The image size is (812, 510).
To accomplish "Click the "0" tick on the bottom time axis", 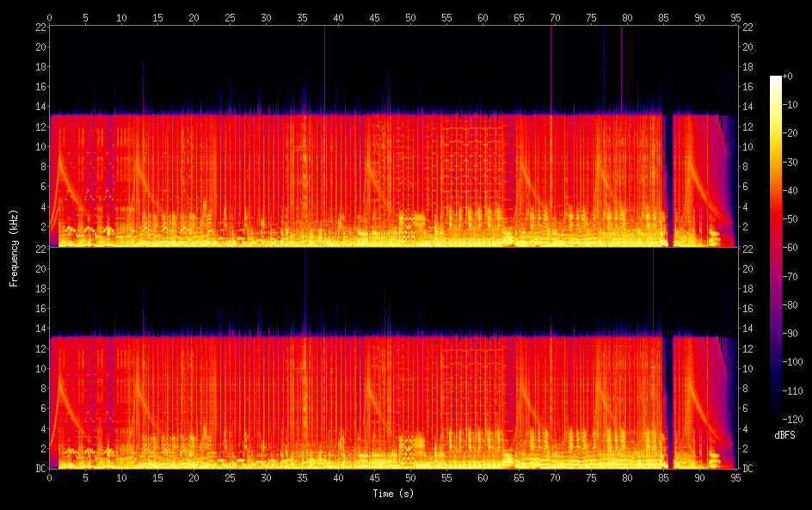I will [x=50, y=477].
